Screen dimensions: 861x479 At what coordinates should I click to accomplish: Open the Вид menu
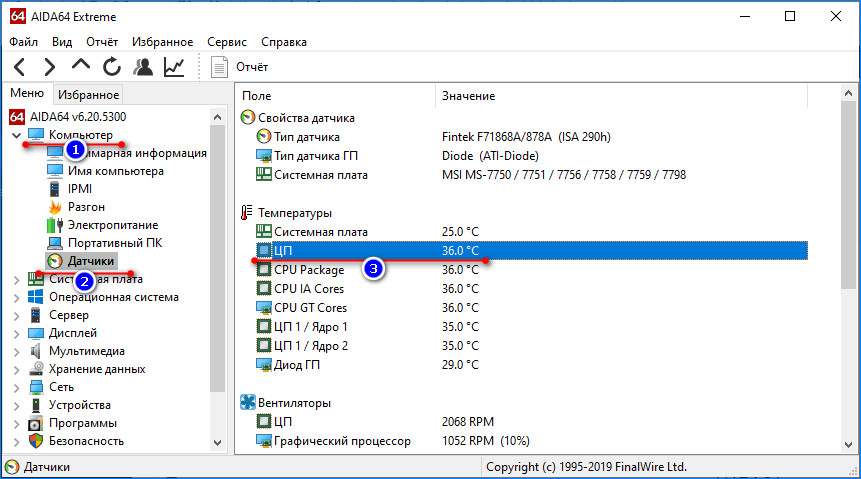tap(62, 42)
